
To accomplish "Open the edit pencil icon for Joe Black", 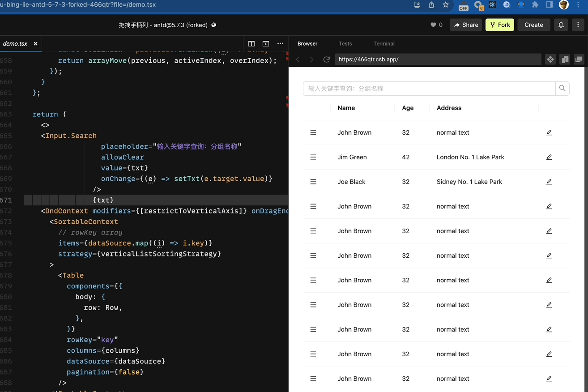I will tap(549, 182).
